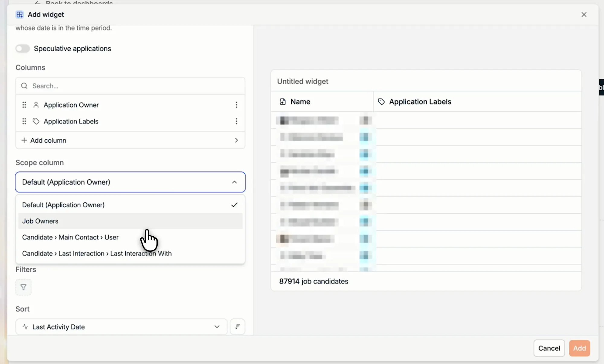Grab the drag handle for Application Labels
Viewport: 604px width, 364px height.
point(24,121)
